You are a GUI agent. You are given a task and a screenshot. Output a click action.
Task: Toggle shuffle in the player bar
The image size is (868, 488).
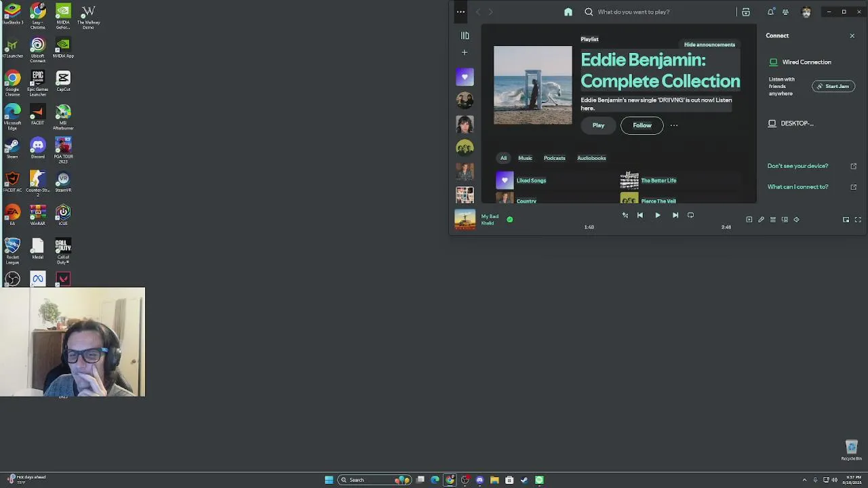point(625,215)
